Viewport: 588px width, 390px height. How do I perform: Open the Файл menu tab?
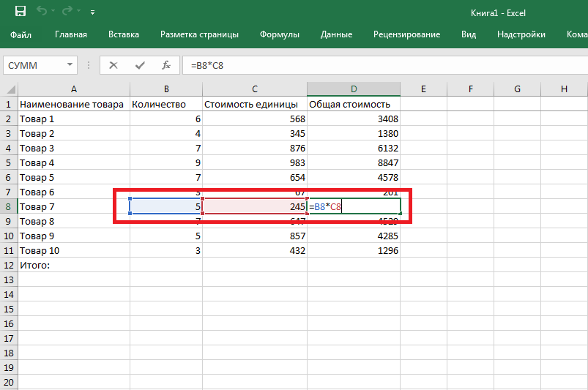point(21,34)
